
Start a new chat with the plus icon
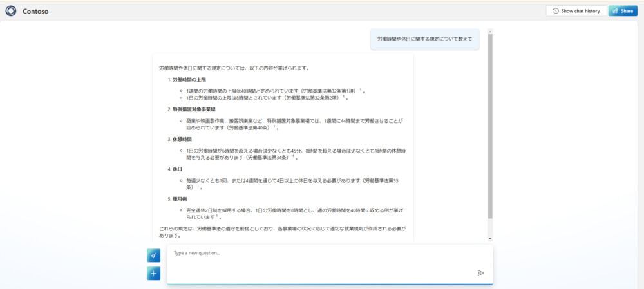[x=154, y=274]
